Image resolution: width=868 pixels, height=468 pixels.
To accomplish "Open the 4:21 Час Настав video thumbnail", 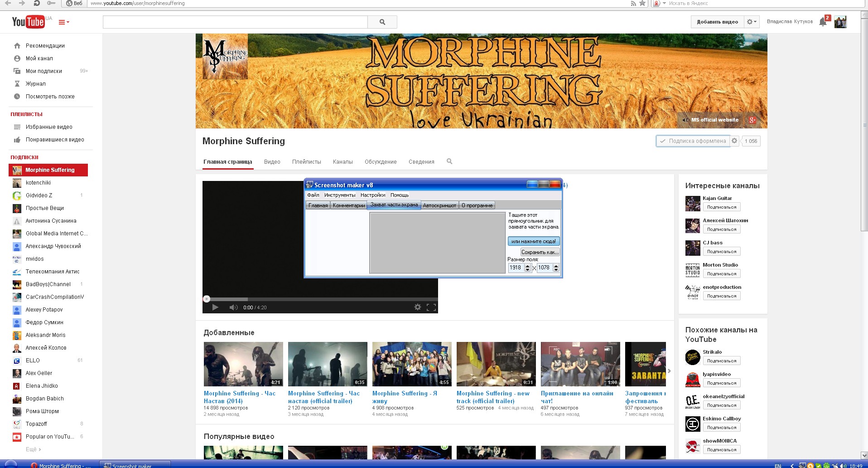I will (x=243, y=364).
